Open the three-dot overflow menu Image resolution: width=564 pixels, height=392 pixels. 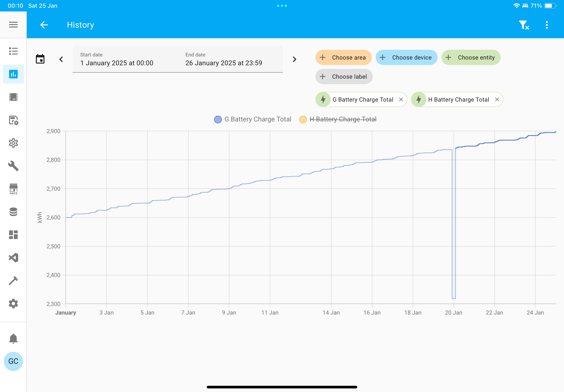point(547,25)
